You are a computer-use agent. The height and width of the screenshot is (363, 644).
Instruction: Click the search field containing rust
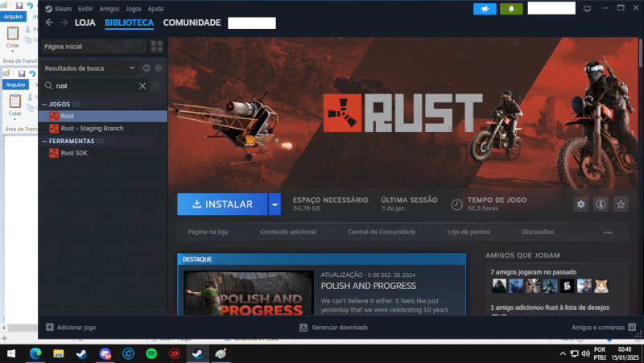click(x=97, y=86)
